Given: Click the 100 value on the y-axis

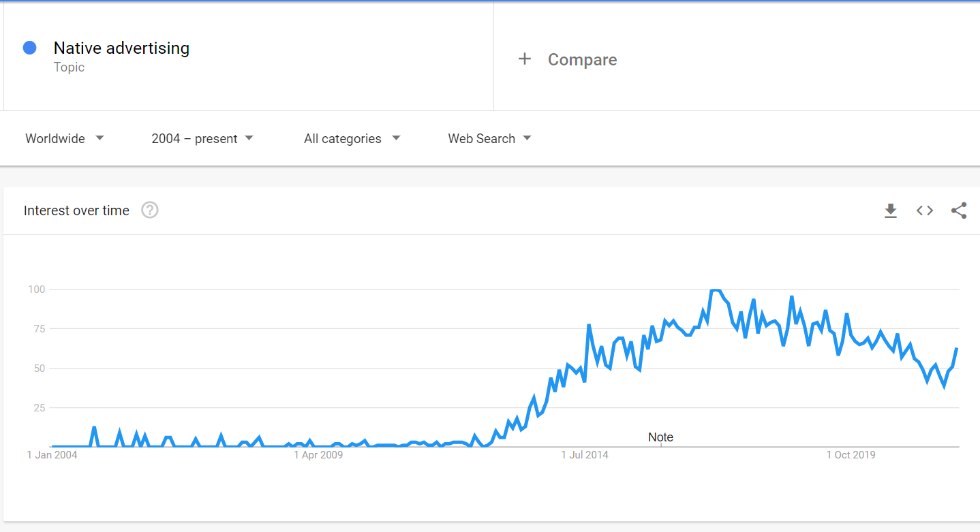Looking at the screenshot, I should [x=36, y=290].
